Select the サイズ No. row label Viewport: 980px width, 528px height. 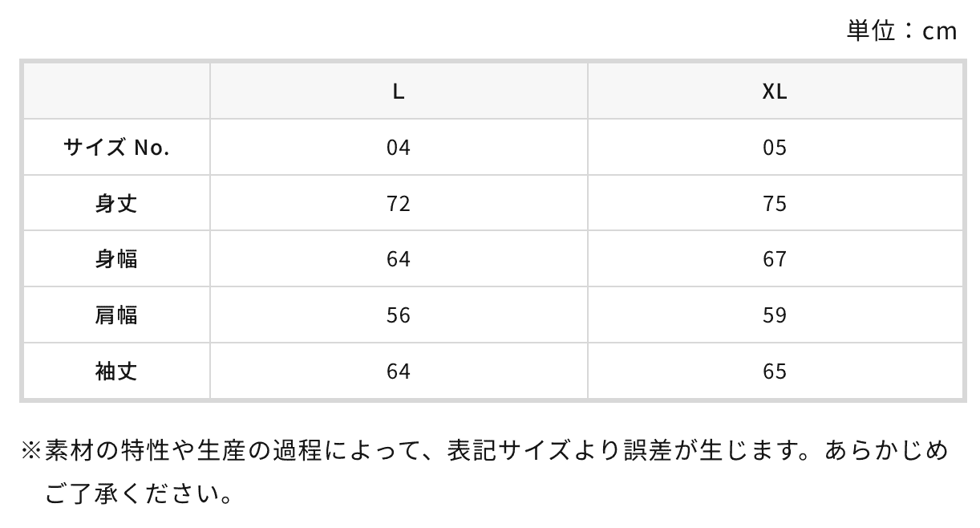tap(116, 148)
